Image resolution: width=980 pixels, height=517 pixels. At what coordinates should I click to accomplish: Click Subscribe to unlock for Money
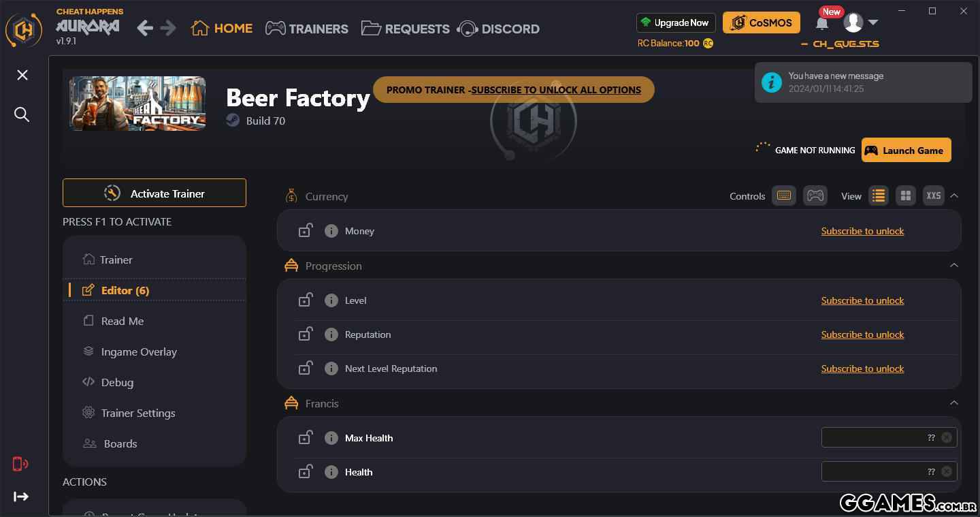point(862,231)
